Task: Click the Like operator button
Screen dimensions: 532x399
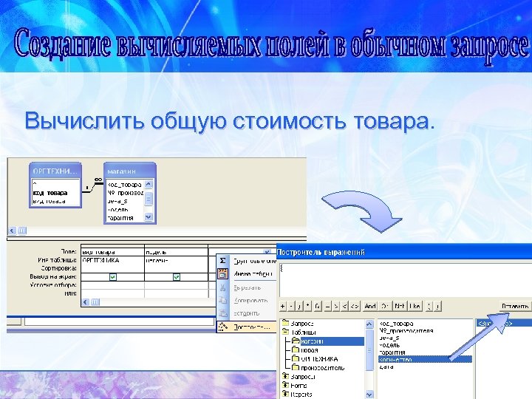Action: coord(415,307)
